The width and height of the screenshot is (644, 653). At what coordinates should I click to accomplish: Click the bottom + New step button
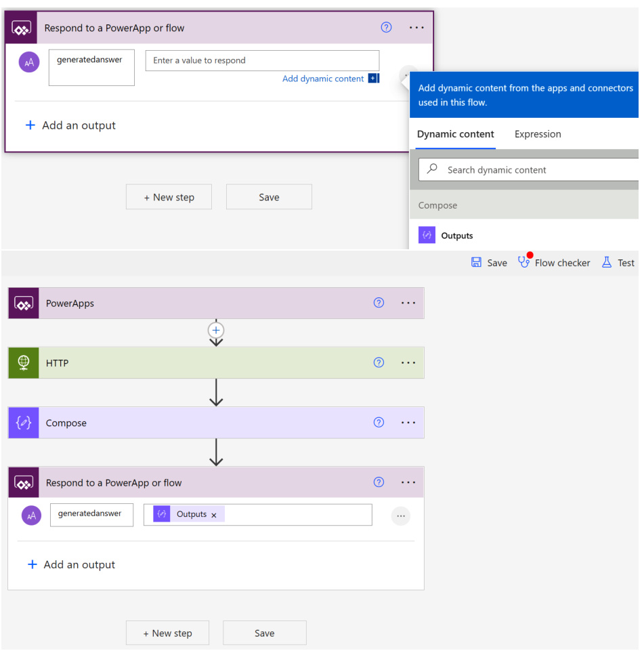tap(167, 633)
